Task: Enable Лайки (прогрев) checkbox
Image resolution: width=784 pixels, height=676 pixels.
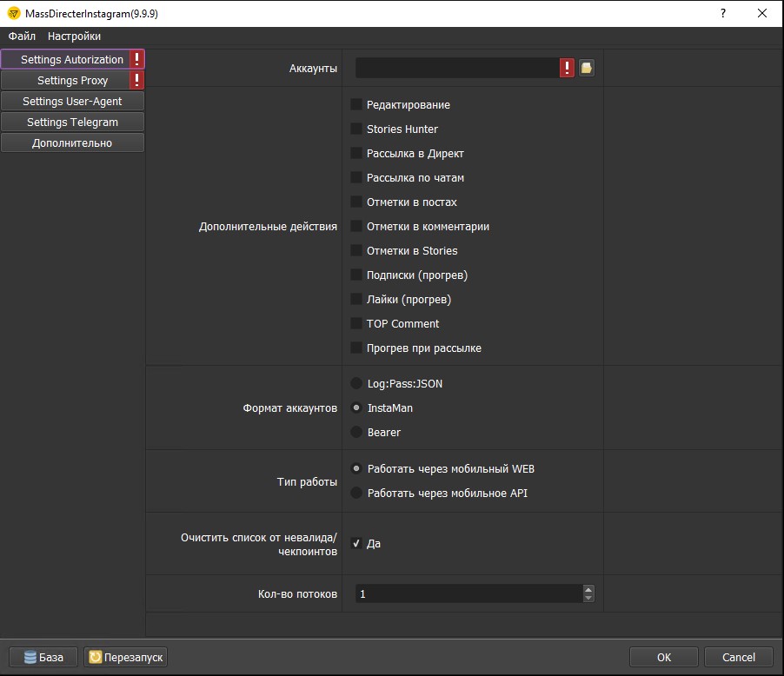Action: pyautogui.click(x=356, y=299)
